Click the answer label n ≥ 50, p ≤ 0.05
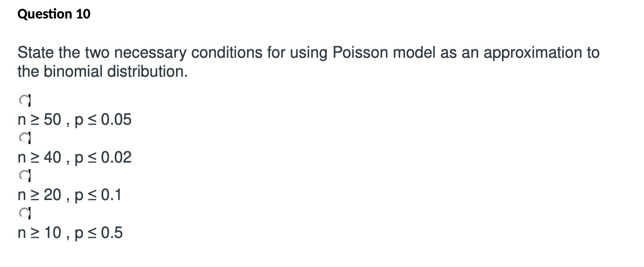Screen dimensions: 644x267 [x=74, y=119]
